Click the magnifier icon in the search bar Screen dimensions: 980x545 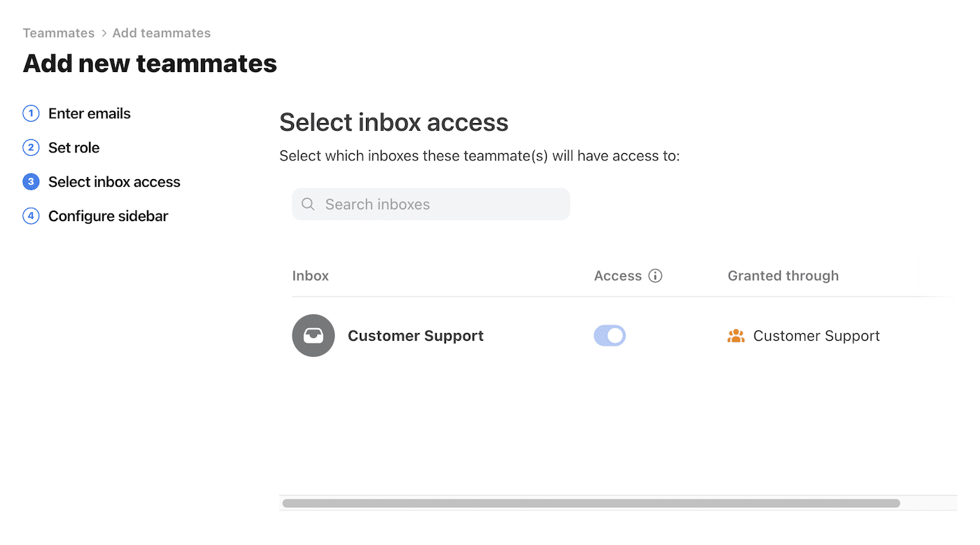[308, 204]
